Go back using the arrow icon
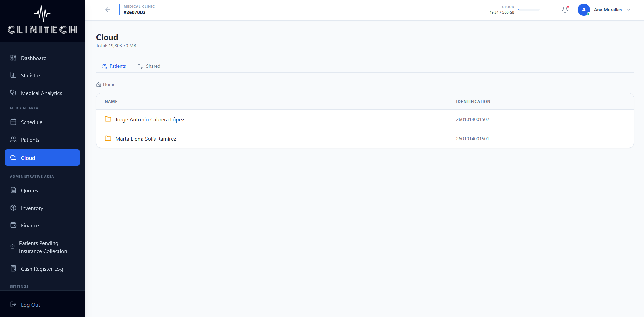Screen dimensions: 644x317 tap(108, 10)
